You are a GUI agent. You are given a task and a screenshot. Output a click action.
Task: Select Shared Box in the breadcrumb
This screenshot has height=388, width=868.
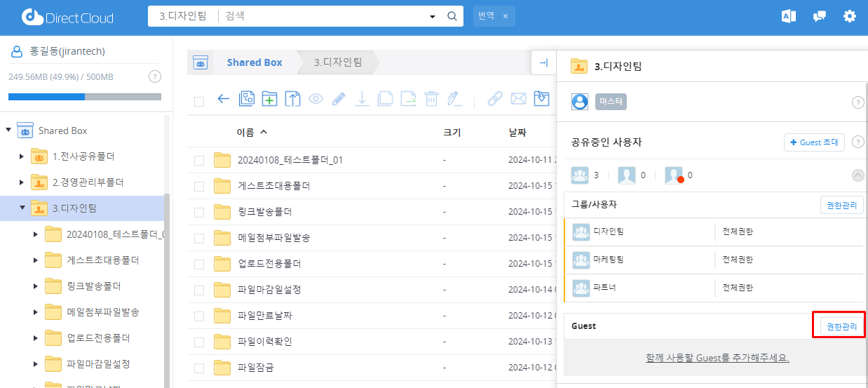254,62
